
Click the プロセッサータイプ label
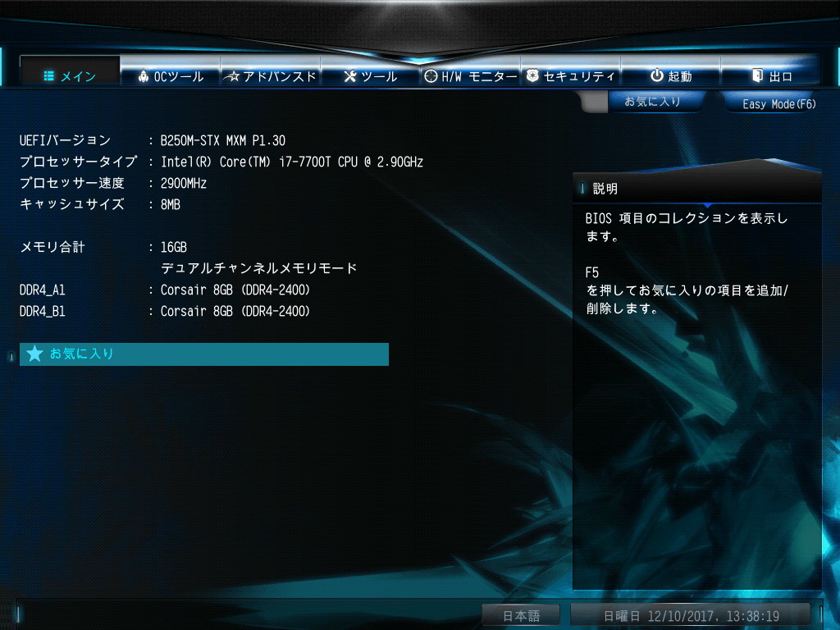pos(78,162)
